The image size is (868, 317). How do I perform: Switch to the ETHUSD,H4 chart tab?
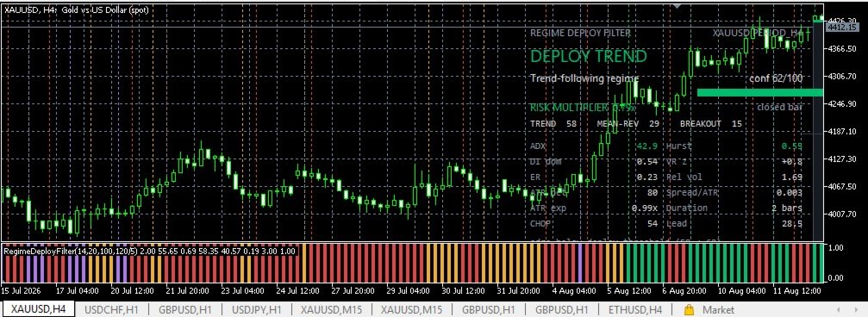pyautogui.click(x=635, y=310)
